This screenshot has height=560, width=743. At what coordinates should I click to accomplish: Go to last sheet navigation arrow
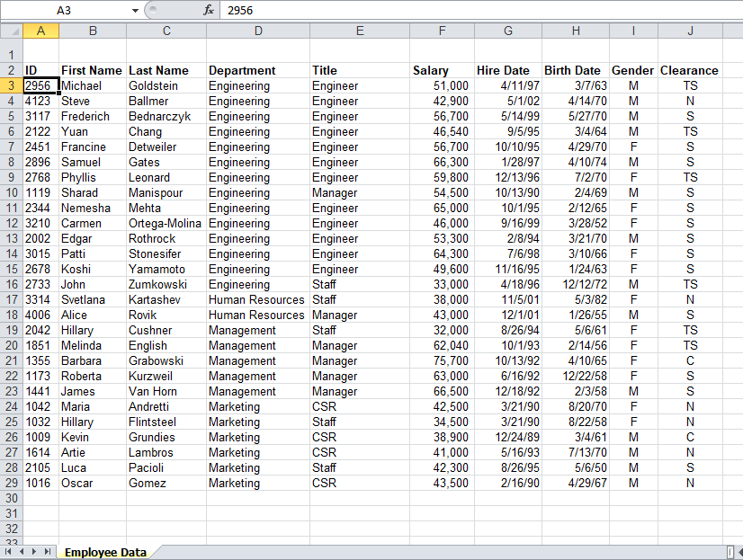point(48,552)
